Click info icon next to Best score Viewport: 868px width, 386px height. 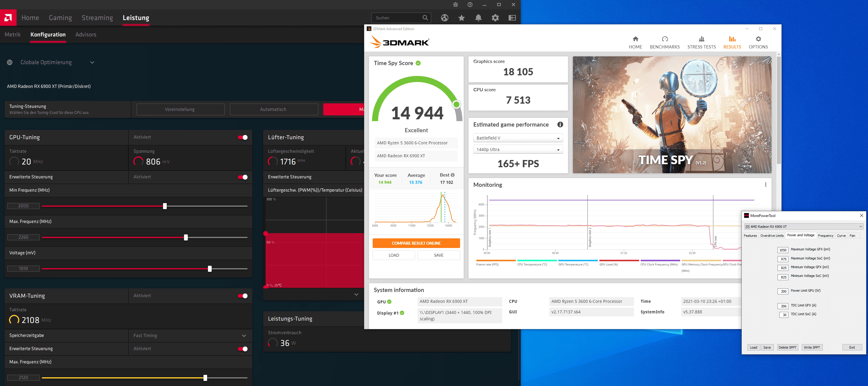point(453,175)
